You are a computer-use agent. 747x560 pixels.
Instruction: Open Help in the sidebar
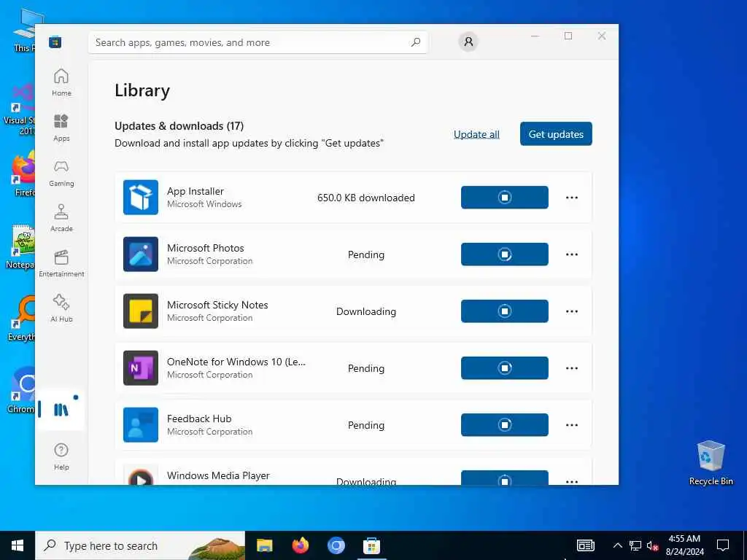(61, 456)
